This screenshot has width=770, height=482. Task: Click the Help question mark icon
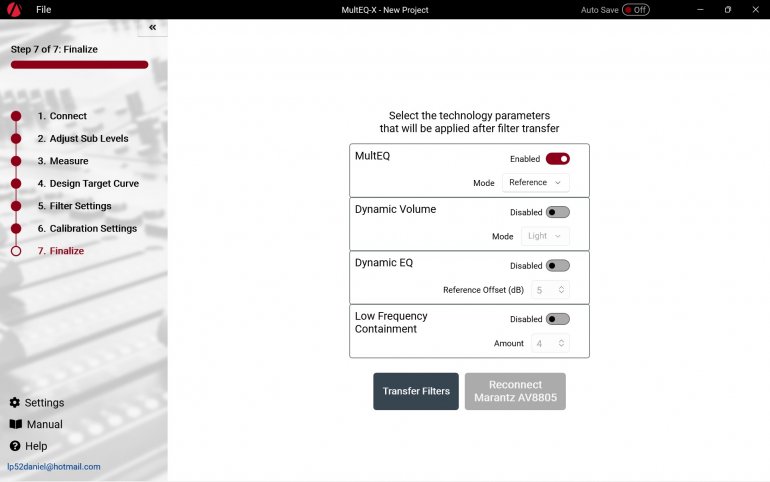[x=15, y=447]
